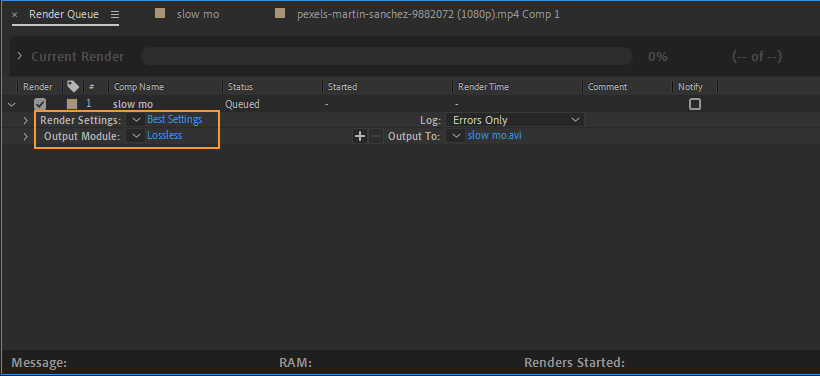The width and height of the screenshot is (820, 376).
Task: Click the label tag column icon
Action: (73, 86)
